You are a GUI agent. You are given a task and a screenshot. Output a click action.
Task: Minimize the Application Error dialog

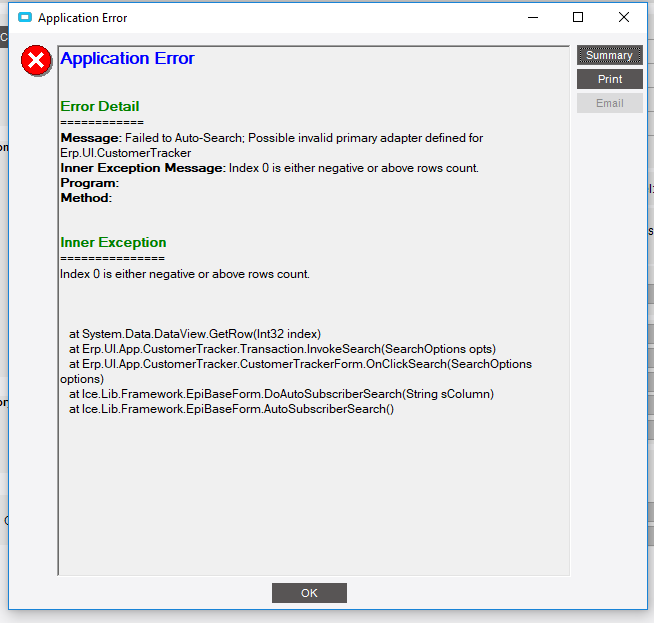[x=533, y=18]
